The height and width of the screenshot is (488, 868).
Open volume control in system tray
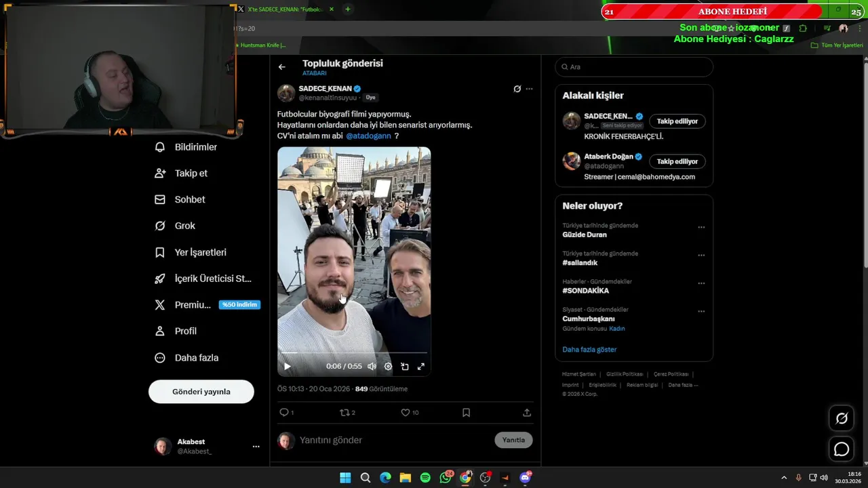(x=824, y=478)
